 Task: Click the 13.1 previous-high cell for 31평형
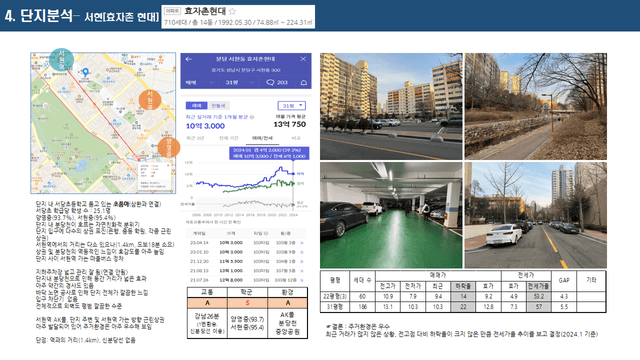point(388,307)
